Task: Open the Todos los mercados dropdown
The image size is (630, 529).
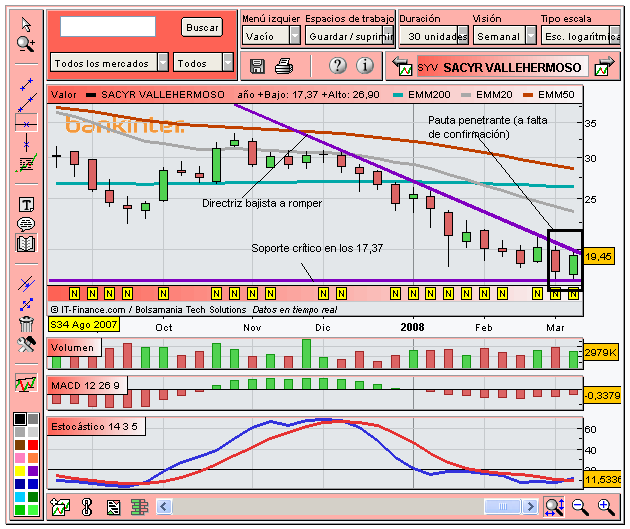Action: (x=109, y=63)
